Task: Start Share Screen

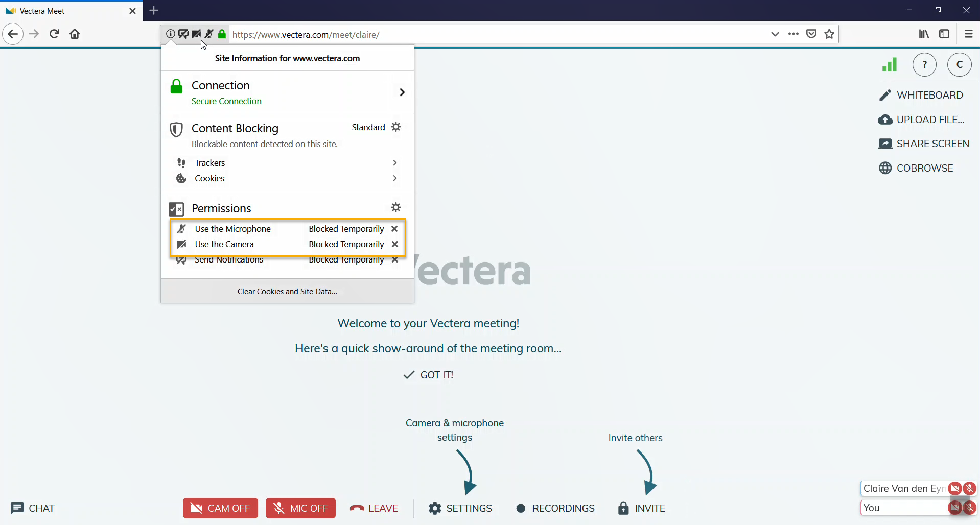Action: click(923, 144)
